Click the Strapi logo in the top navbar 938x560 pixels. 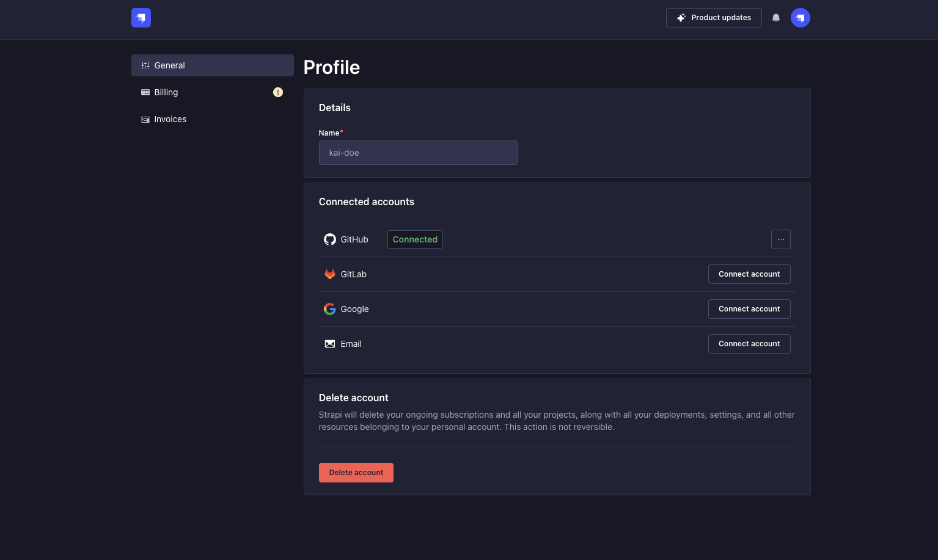141,18
